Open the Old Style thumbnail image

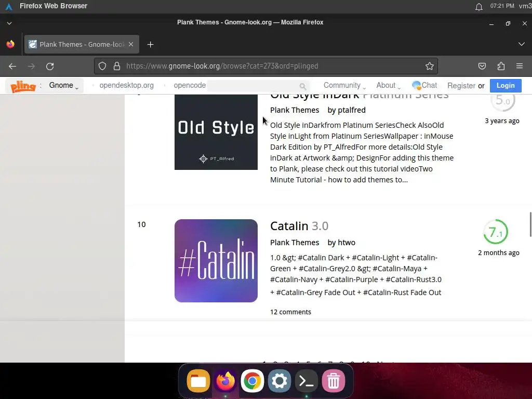point(216,132)
